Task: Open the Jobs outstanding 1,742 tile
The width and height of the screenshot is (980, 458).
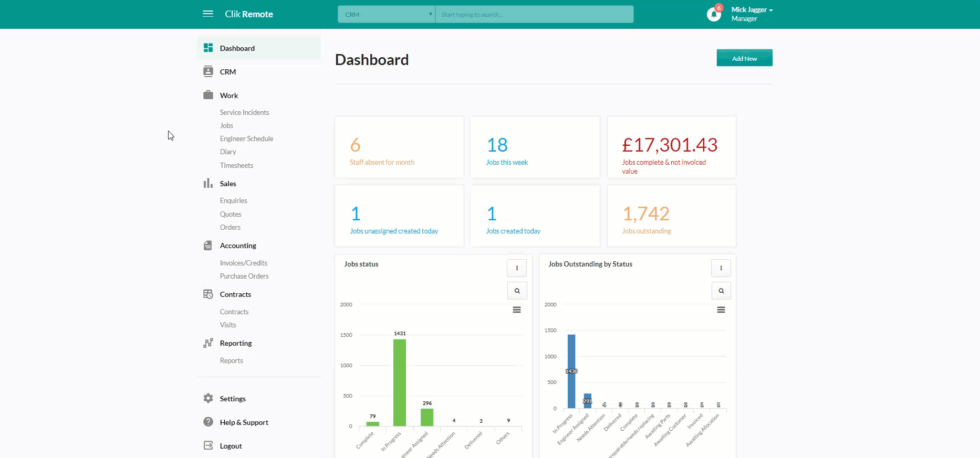Action: point(671,216)
